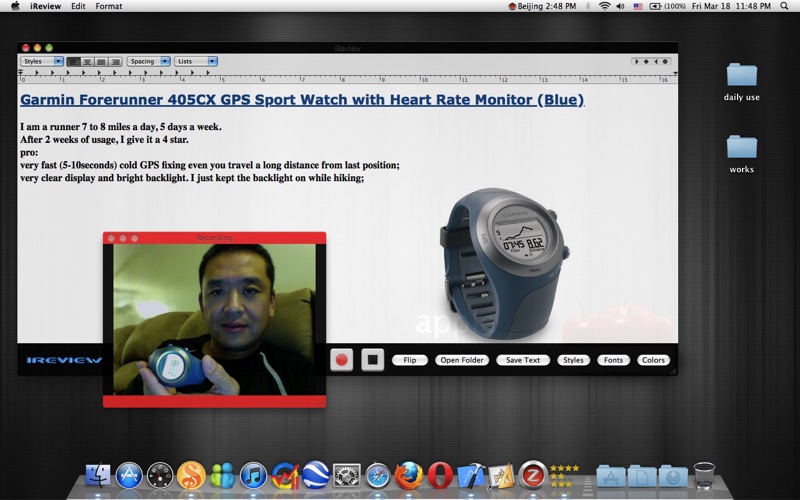Screen dimensions: 800x500
Task: Expand the Lists dropdown
Action: click(195, 61)
